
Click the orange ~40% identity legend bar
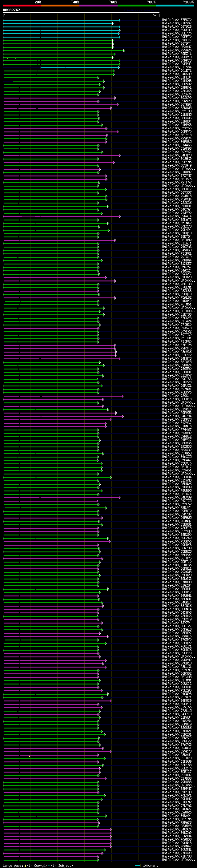pos(60,6)
